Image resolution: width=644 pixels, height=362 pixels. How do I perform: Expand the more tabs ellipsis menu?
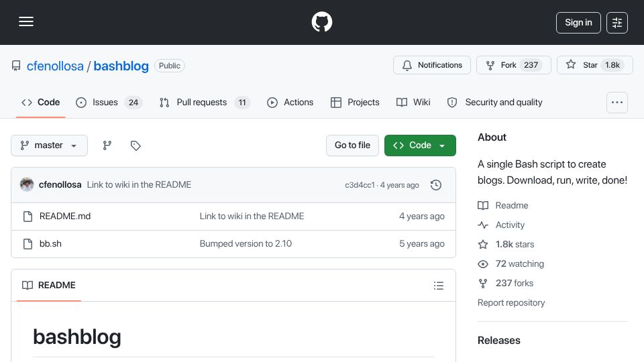pos(617,103)
